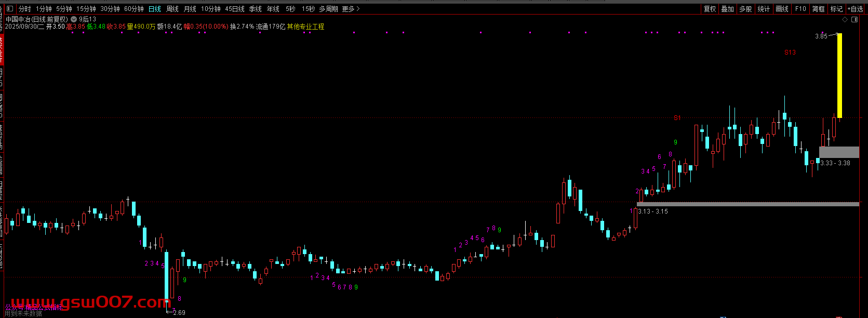
Task: Open the 多周期 multi-period view
Action: 328,9
